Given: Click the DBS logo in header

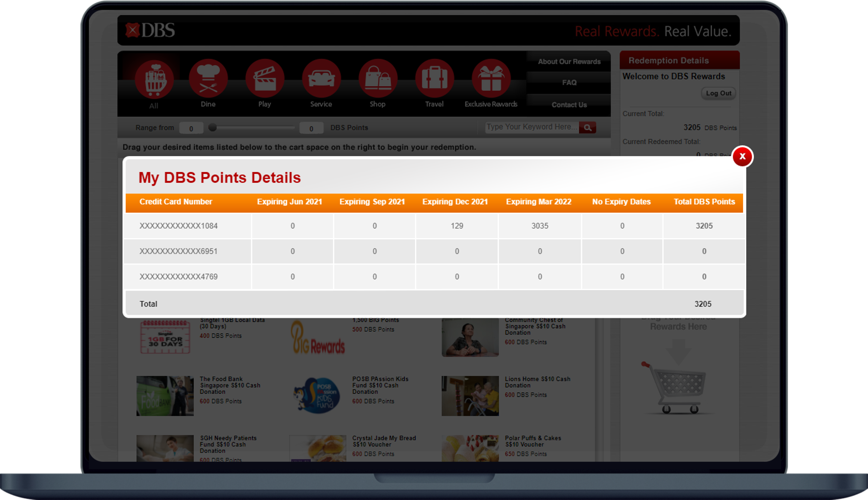Looking at the screenshot, I should tap(150, 31).
